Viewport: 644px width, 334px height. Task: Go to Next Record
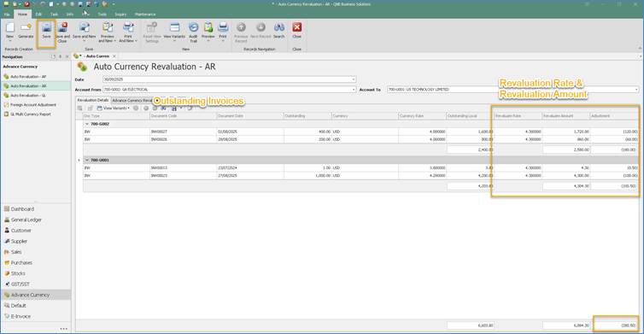pyautogui.click(x=261, y=28)
